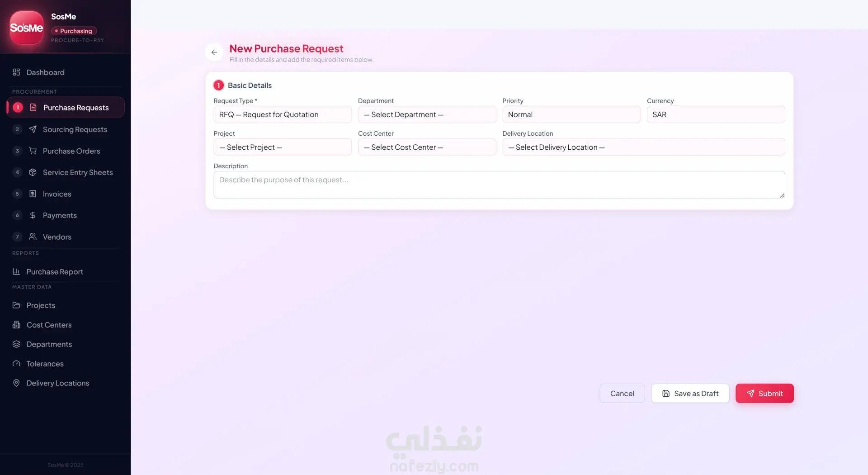
Task: Click the back arrow icon
Action: point(214,52)
